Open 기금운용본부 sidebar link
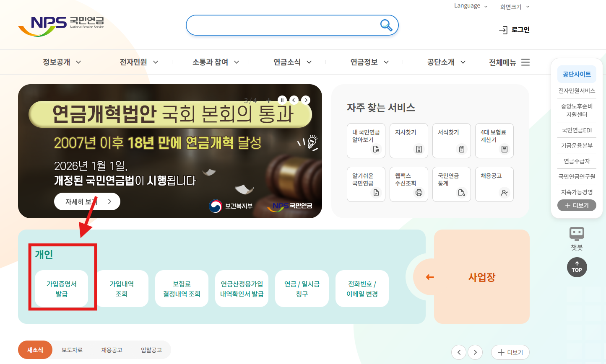The width and height of the screenshot is (606, 364). (577, 145)
